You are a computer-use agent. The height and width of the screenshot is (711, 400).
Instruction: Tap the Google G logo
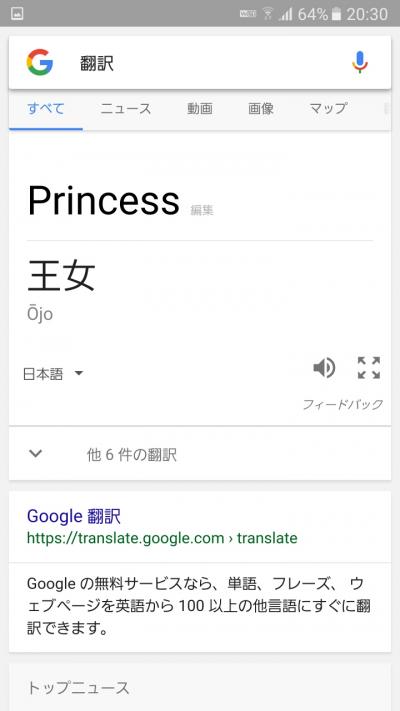pos(40,63)
